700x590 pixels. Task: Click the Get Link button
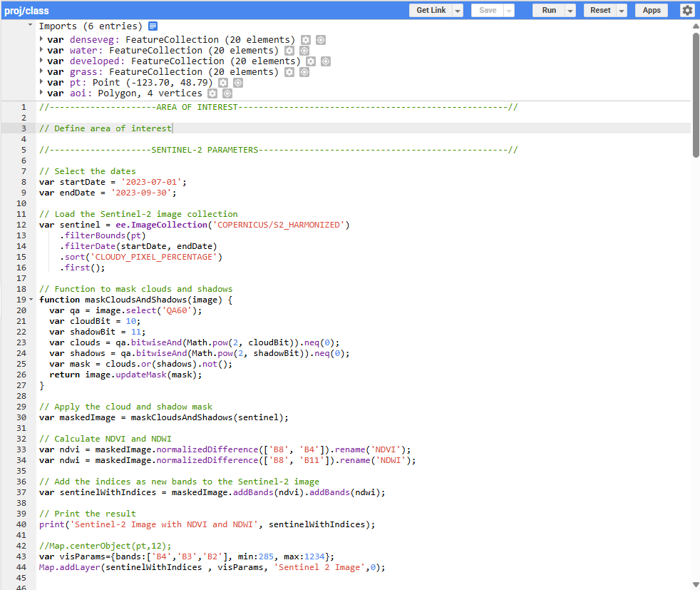pyautogui.click(x=431, y=10)
